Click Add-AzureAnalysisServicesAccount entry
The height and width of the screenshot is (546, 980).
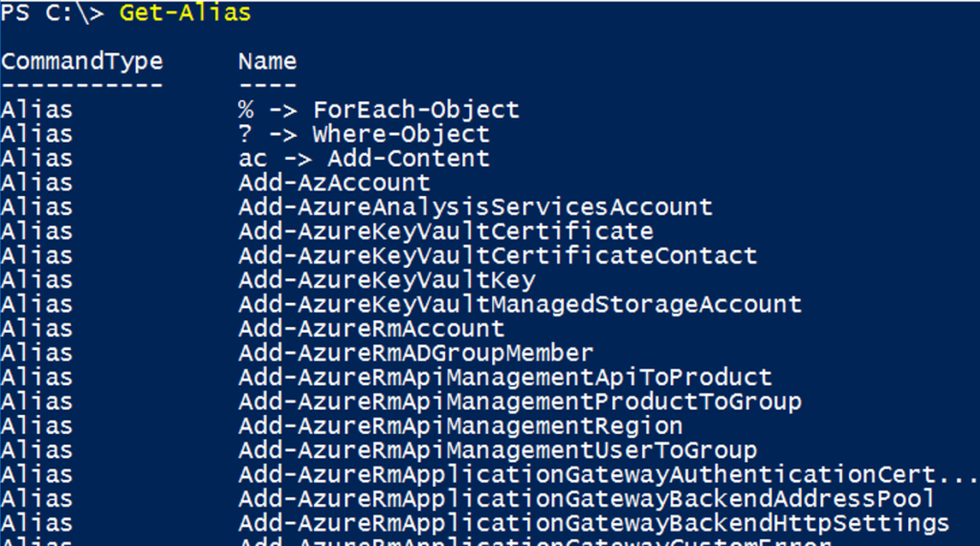click(476, 207)
